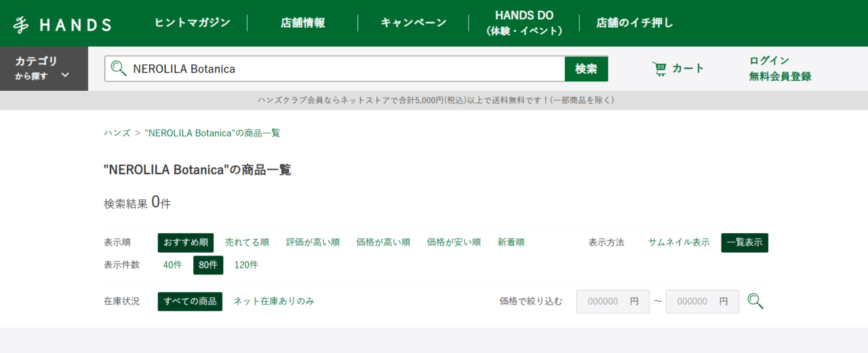Click the 検索 search button
This screenshot has width=868, height=353.
587,68
